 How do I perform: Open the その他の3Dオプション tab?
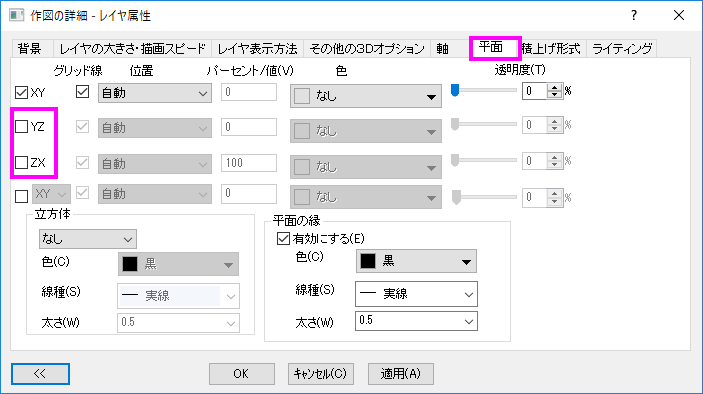click(x=367, y=48)
